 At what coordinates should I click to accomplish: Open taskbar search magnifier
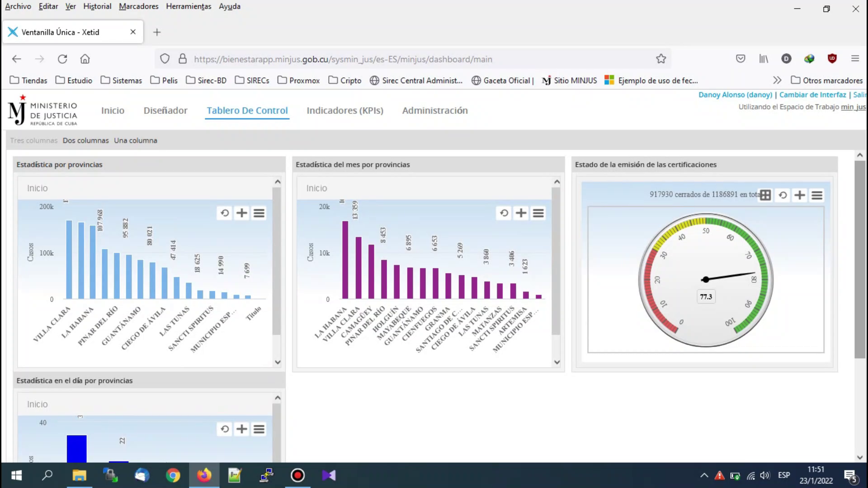[47, 475]
